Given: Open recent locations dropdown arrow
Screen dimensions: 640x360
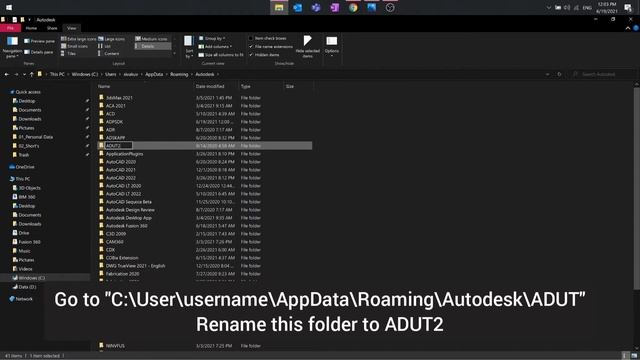Looking at the screenshot, I should pyautogui.click(x=24, y=74).
